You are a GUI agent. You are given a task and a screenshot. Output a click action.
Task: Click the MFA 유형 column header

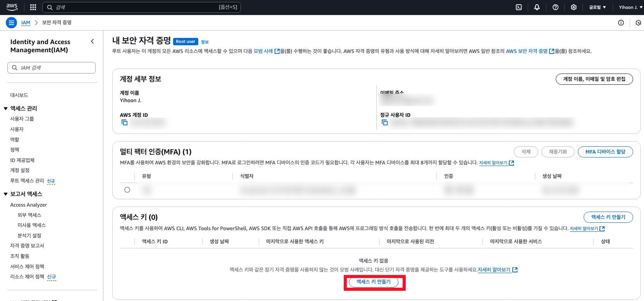click(146, 176)
